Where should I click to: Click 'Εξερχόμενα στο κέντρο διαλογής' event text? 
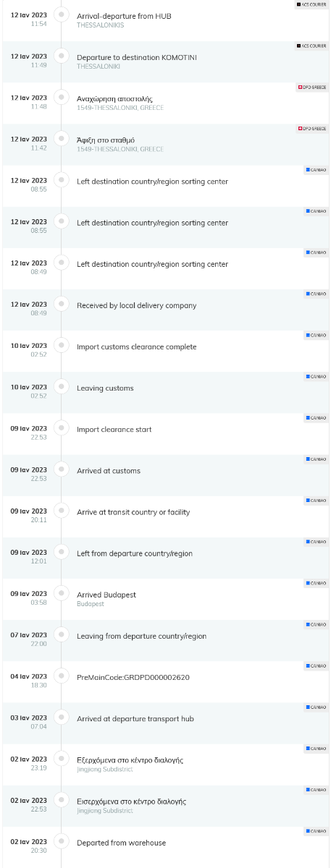tap(130, 760)
